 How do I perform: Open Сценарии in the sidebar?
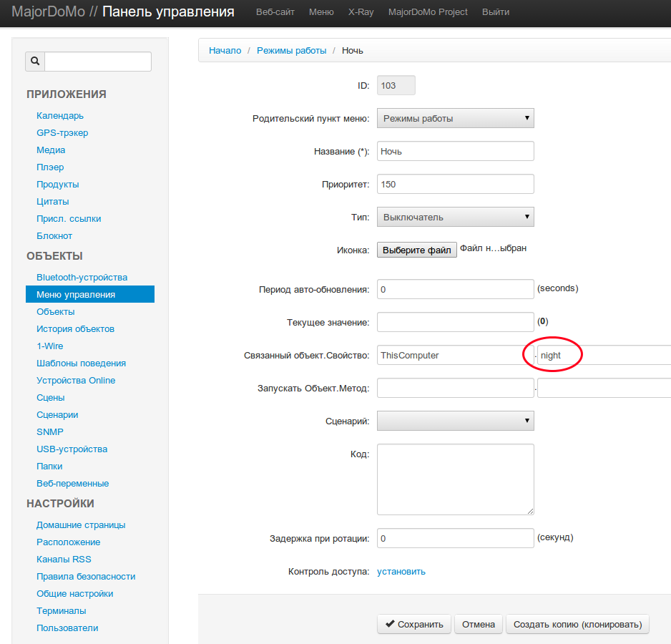tap(57, 414)
